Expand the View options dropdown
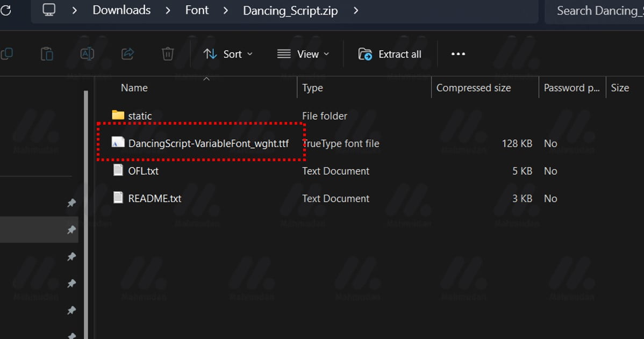Screen dimensions: 644x339 tap(303, 54)
